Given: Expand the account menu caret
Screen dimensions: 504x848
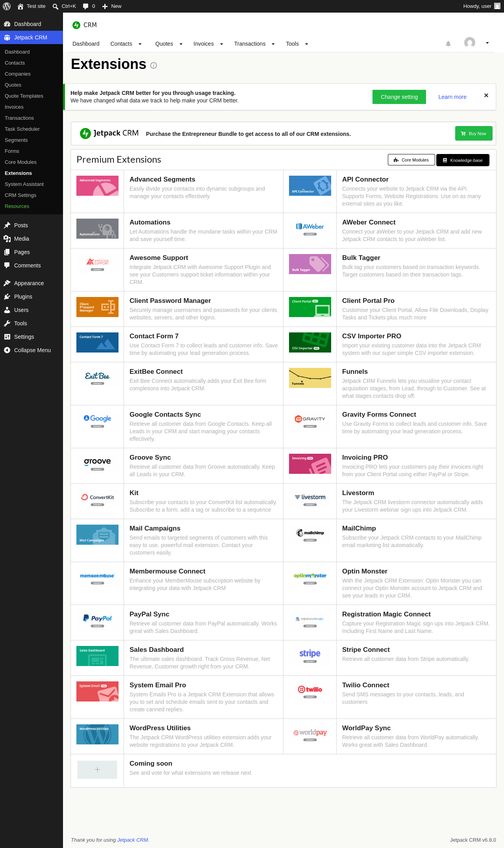Looking at the screenshot, I should pyautogui.click(x=487, y=43).
